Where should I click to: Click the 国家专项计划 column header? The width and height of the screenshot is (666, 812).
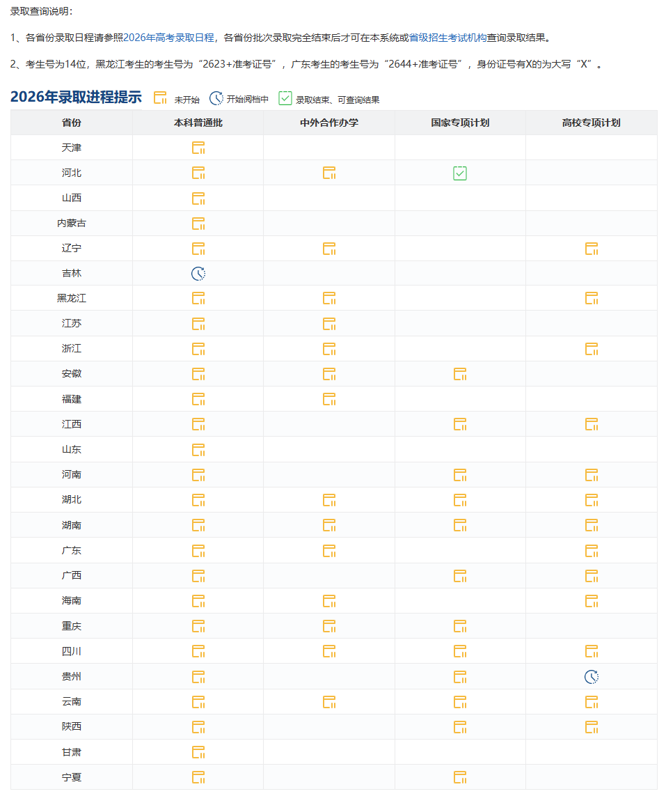click(460, 123)
